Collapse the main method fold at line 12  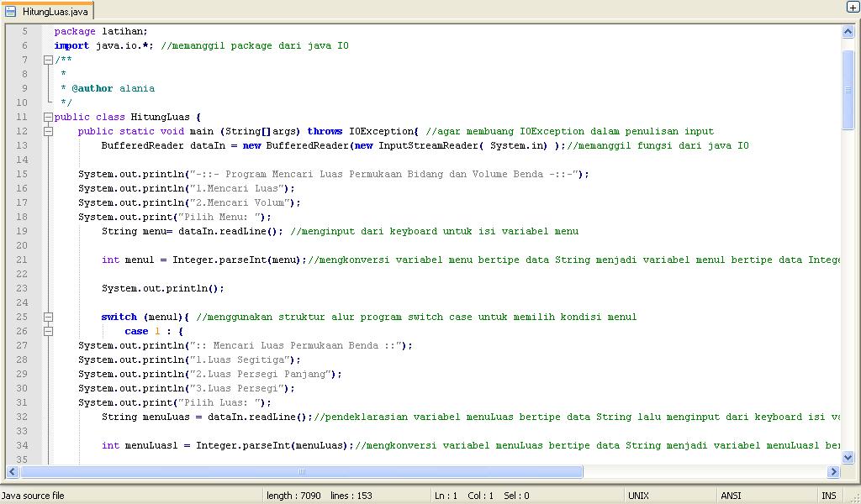point(48,131)
